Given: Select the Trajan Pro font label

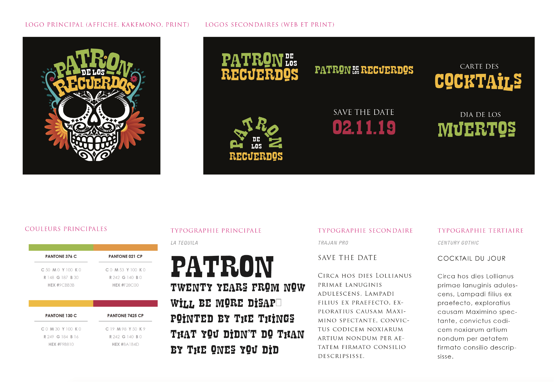Looking at the screenshot, I should coord(333,243).
